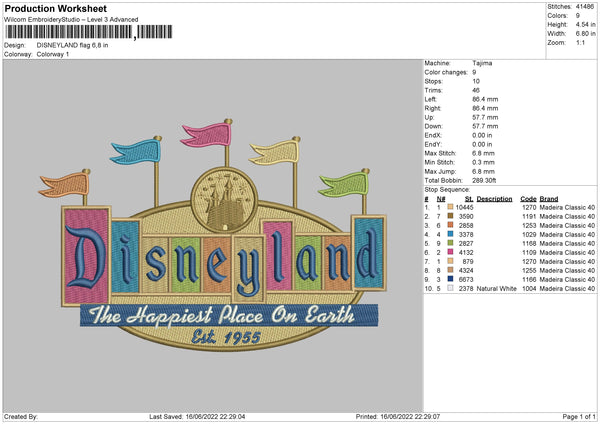Screen dimensions: 600x424
Task: Click thread code 1166
Action: click(529, 279)
